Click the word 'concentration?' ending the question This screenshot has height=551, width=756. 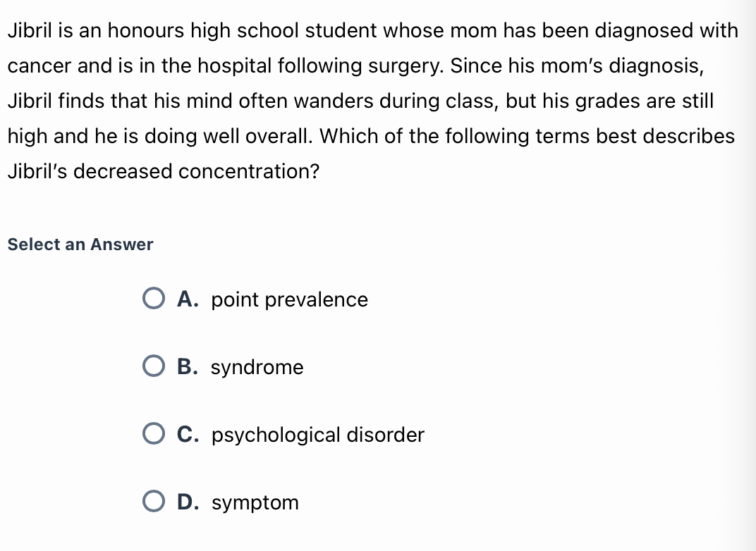(249, 171)
